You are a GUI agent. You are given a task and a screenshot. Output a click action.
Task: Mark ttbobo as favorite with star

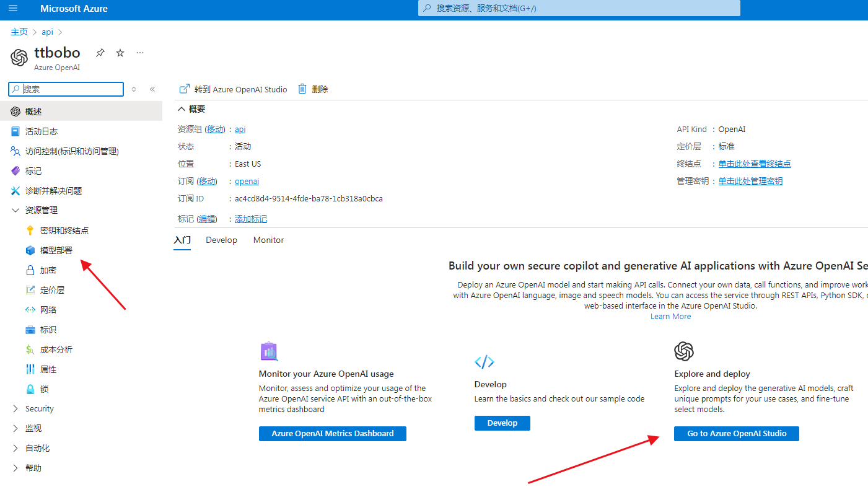[x=120, y=53]
